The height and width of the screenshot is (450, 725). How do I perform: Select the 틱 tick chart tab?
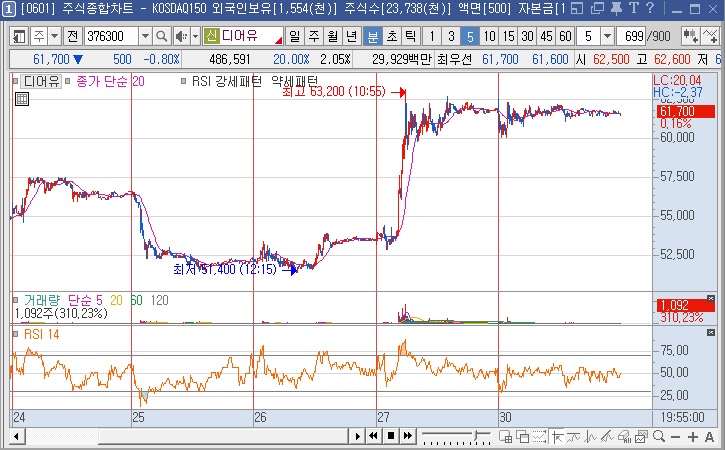click(411, 36)
